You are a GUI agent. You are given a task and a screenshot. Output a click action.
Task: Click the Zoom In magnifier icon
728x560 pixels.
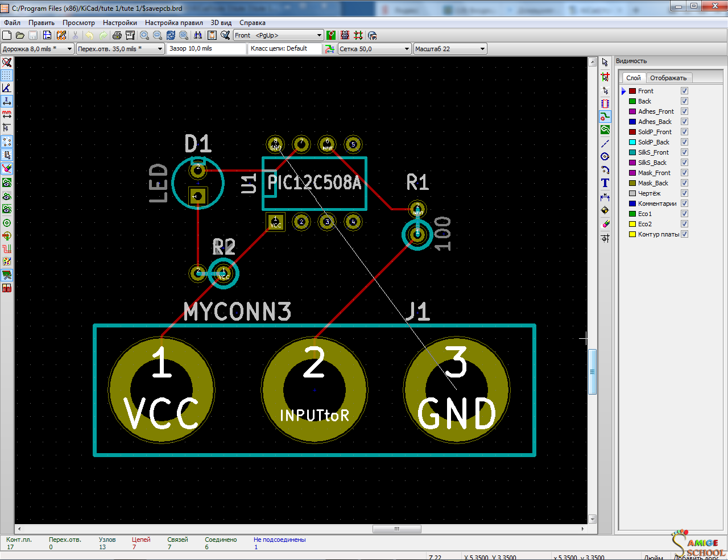(144, 35)
